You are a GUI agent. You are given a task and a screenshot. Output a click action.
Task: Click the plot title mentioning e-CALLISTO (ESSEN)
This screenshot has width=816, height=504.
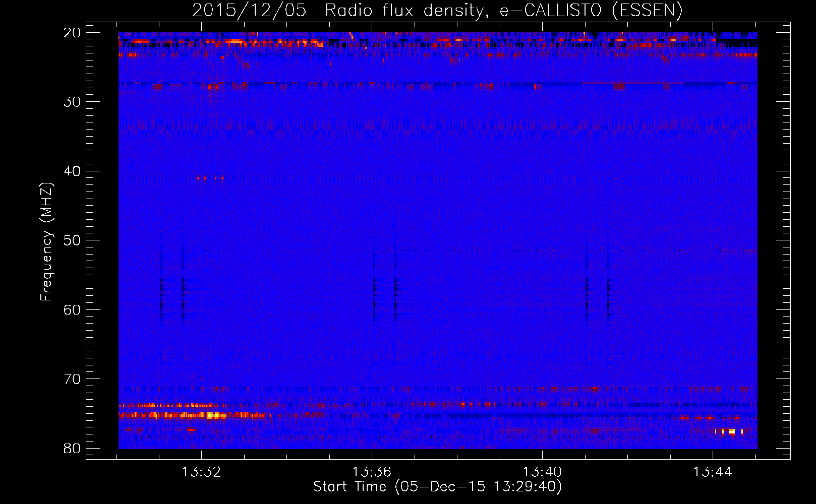[437, 11]
